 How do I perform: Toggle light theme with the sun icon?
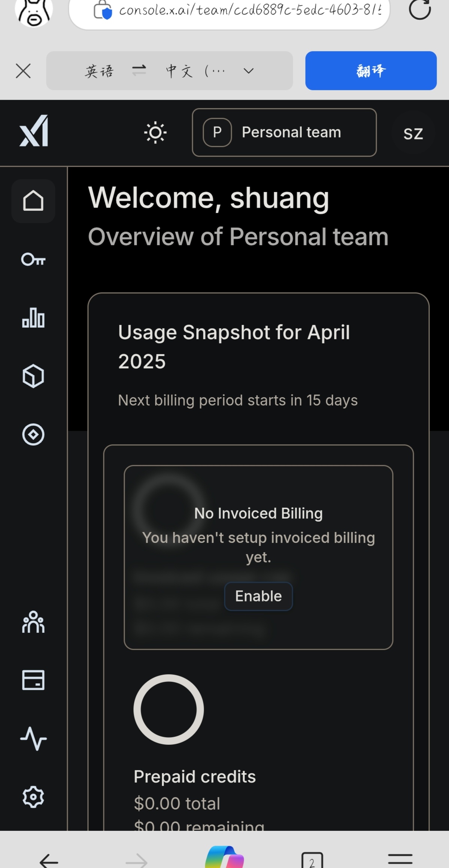155,133
